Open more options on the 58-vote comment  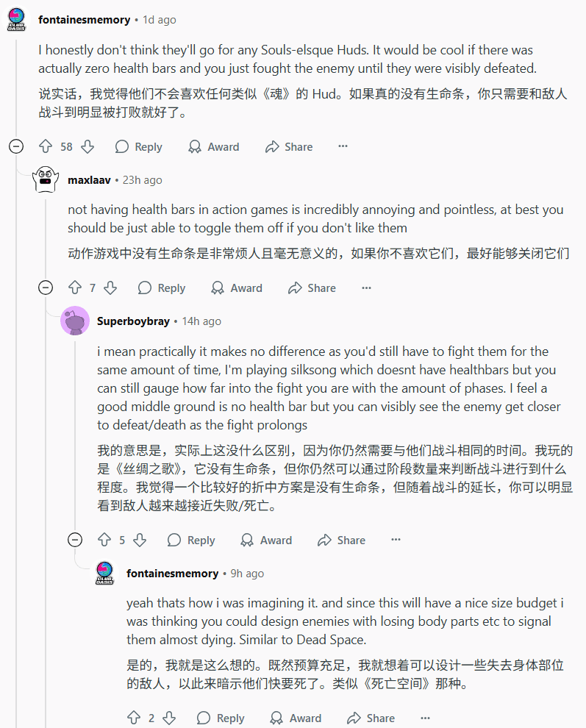click(x=343, y=146)
